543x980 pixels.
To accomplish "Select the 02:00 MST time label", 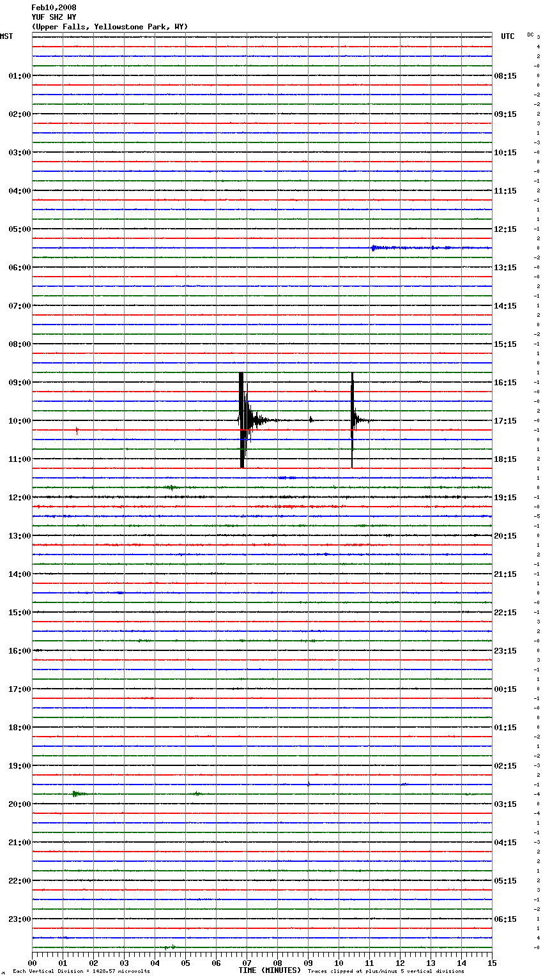I will click(20, 114).
